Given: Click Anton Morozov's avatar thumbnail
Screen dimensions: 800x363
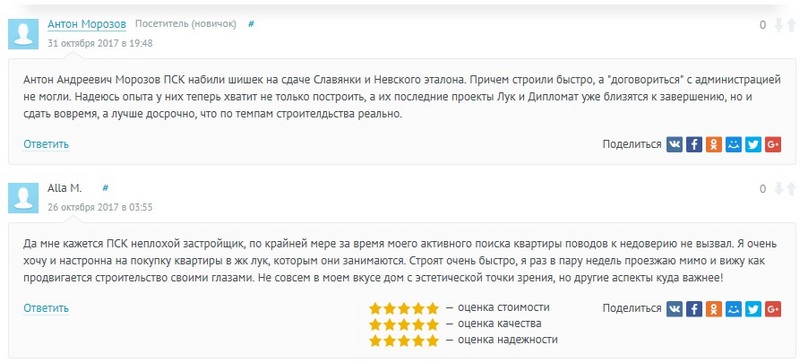Looking at the screenshot, I should (23, 34).
